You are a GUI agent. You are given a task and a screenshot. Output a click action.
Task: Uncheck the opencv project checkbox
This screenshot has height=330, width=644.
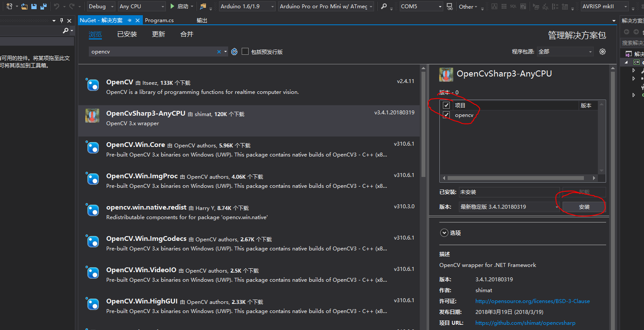[x=446, y=115]
